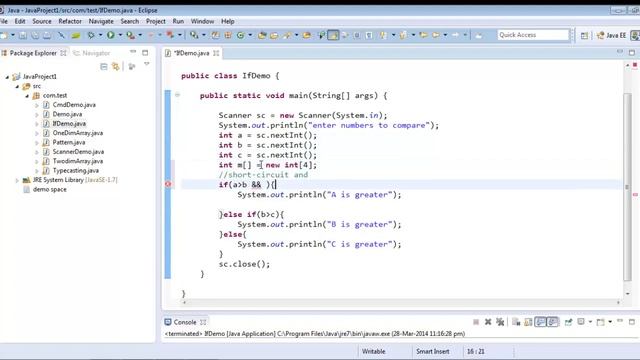Open the Help menu

tap(227, 21)
